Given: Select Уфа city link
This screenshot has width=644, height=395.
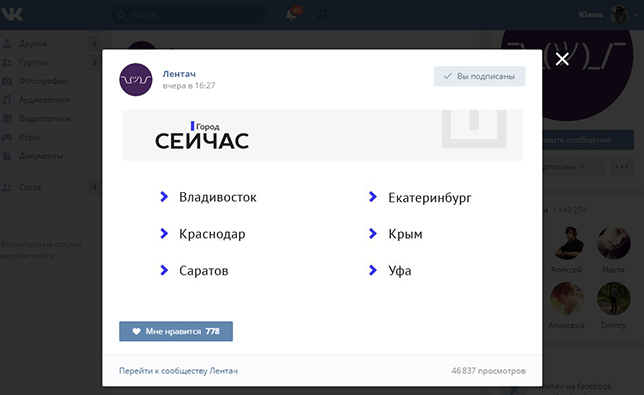Looking at the screenshot, I should [400, 271].
